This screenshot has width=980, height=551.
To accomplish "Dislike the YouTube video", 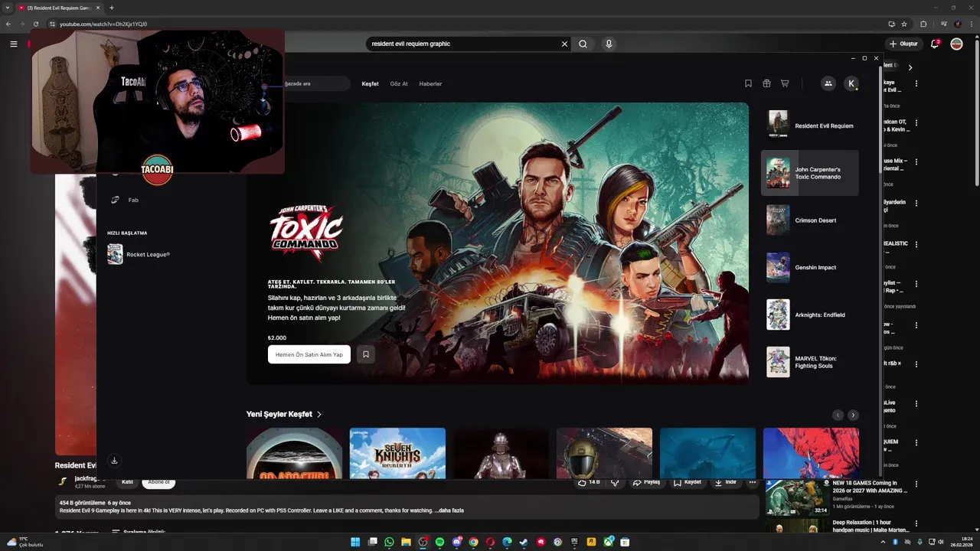I will 615,482.
